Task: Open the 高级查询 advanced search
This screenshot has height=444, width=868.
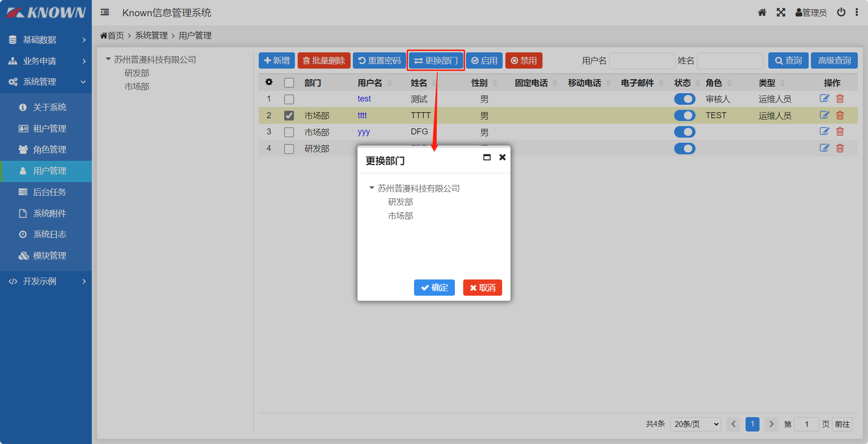Action: click(x=834, y=61)
